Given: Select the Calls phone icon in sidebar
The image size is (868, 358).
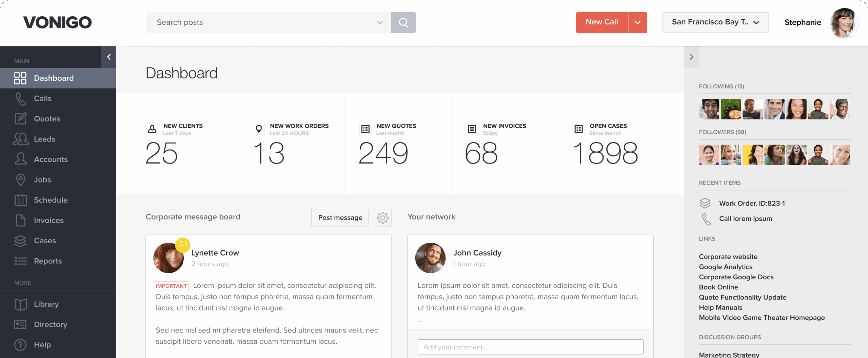Looking at the screenshot, I should point(20,98).
